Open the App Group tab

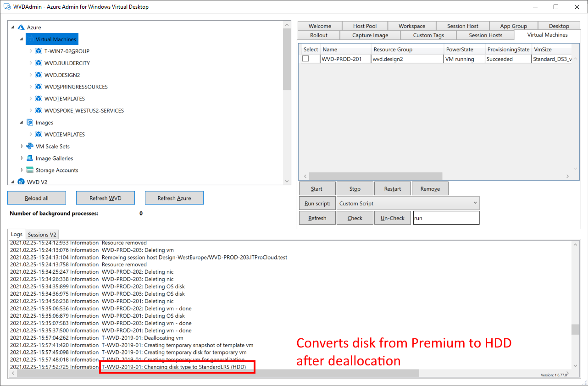[x=513, y=26]
